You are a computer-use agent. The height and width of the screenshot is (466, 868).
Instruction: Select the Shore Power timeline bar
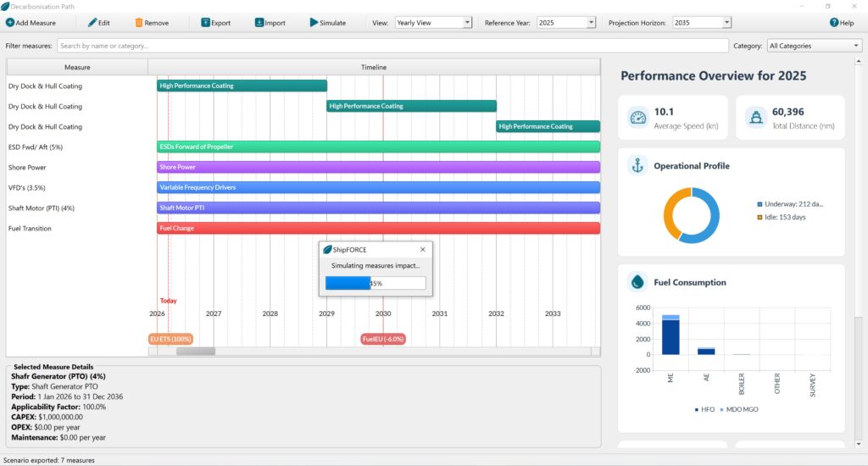pyautogui.click(x=378, y=167)
